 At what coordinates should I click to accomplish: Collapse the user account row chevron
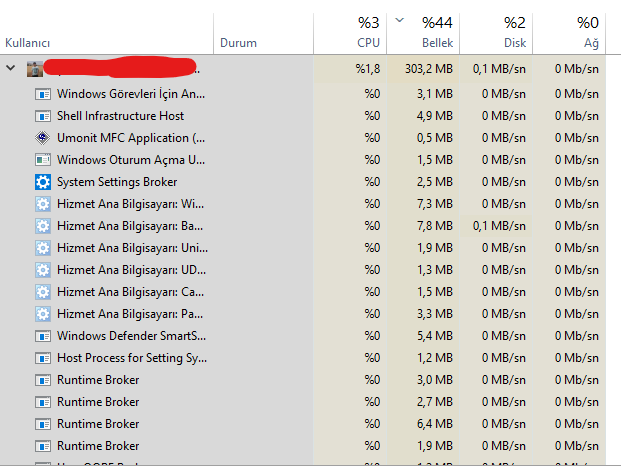pyautogui.click(x=11, y=68)
